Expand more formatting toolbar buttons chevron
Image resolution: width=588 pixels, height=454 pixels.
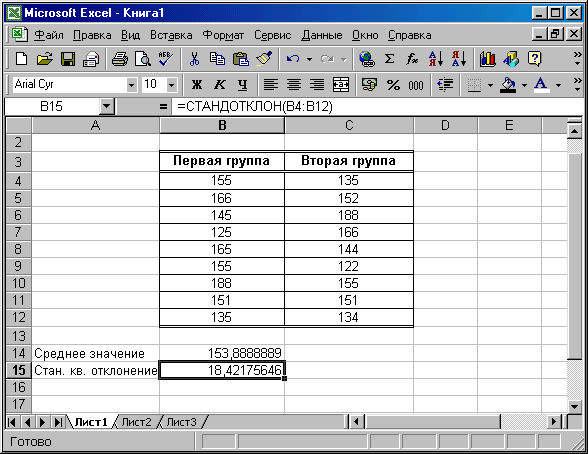[578, 85]
